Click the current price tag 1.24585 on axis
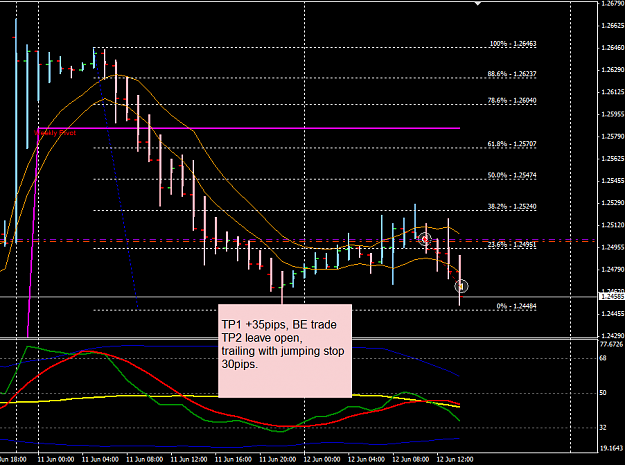Image resolution: width=625 pixels, height=465 pixels. (x=612, y=296)
